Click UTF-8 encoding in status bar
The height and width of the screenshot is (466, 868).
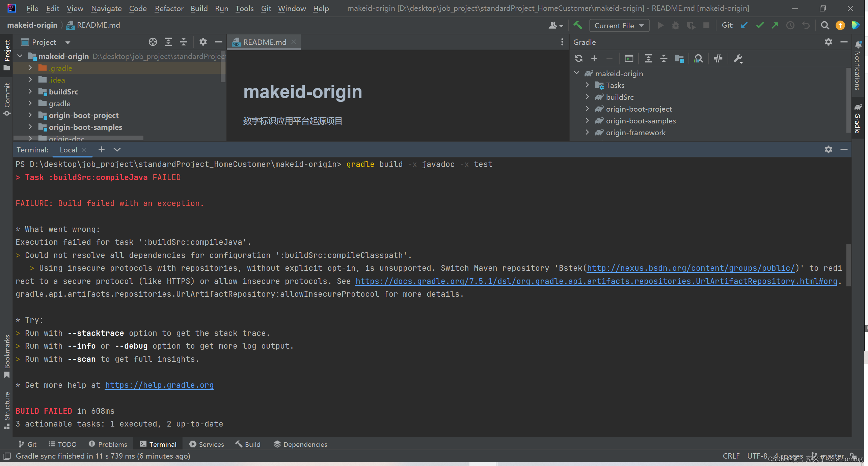click(757, 456)
